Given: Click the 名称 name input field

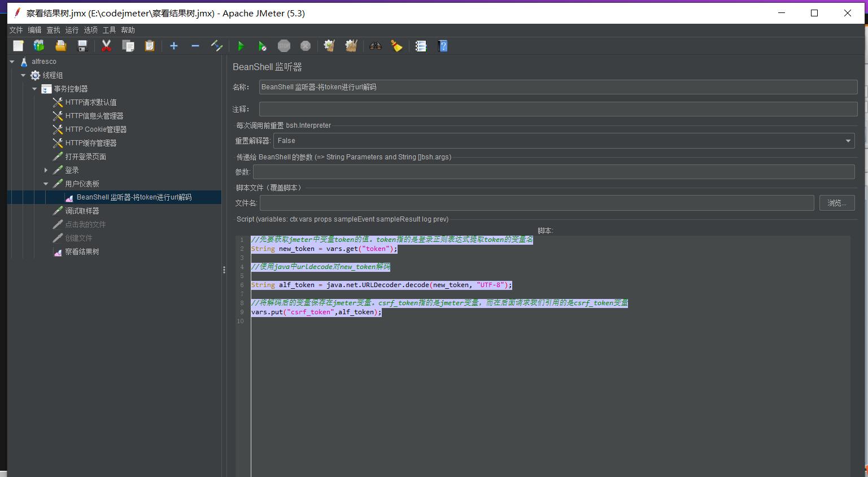Looking at the screenshot, I should tap(558, 87).
